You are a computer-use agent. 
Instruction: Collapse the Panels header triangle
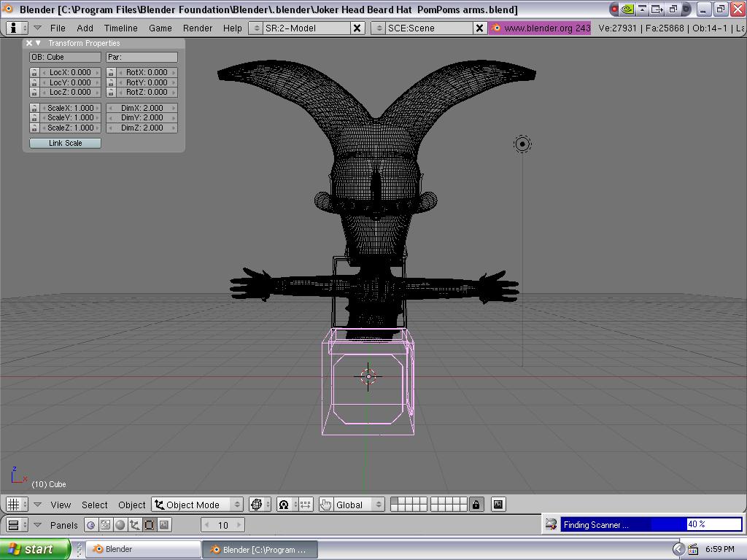[x=37, y=525]
